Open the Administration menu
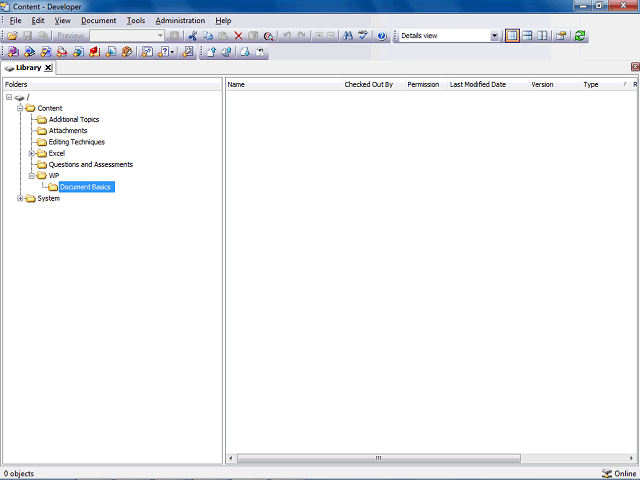 coord(180,20)
